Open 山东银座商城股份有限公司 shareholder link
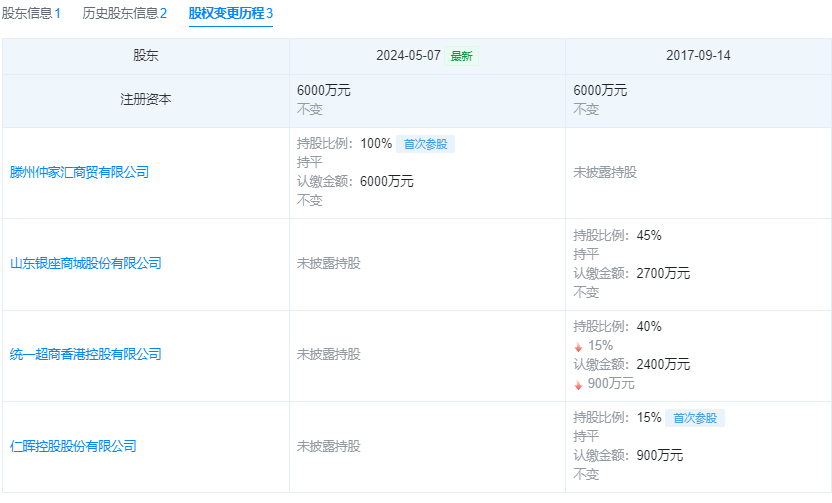The image size is (832, 503). click(x=86, y=263)
